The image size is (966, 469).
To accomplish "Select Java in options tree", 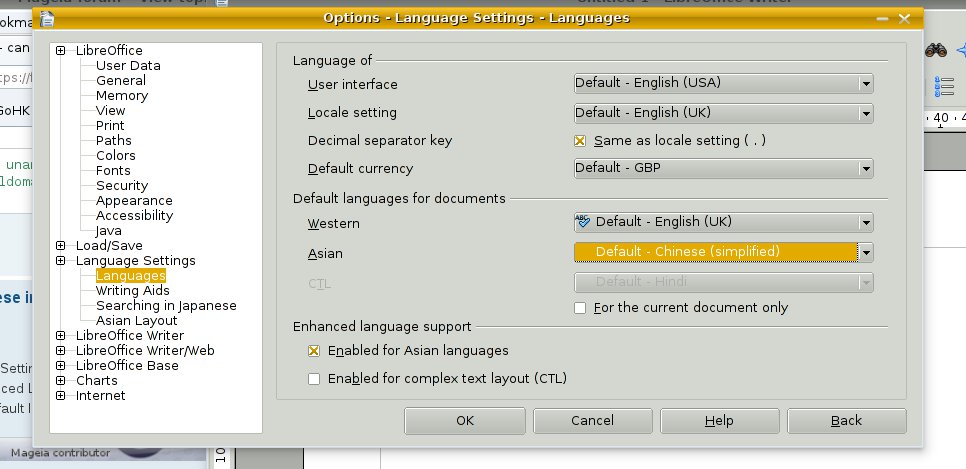I will (x=109, y=231).
